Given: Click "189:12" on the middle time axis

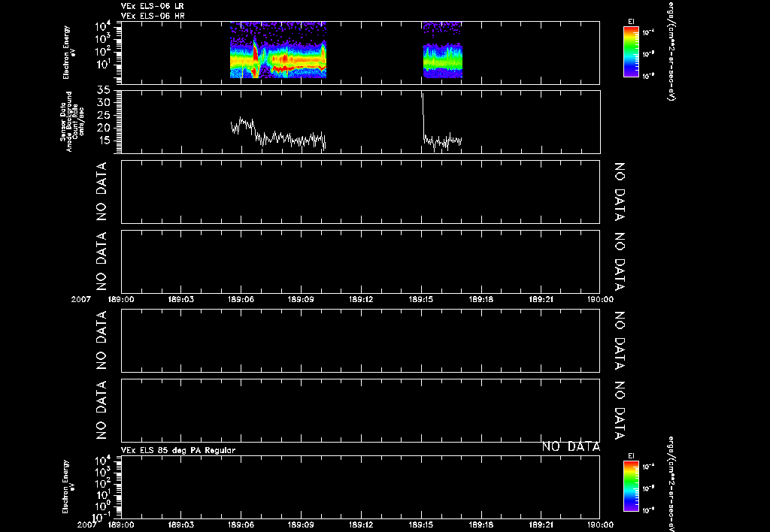Looking at the screenshot, I should (362, 299).
